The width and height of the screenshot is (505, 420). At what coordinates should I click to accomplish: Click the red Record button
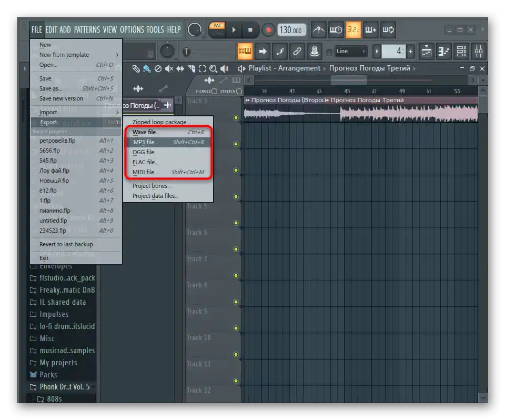[x=268, y=30]
